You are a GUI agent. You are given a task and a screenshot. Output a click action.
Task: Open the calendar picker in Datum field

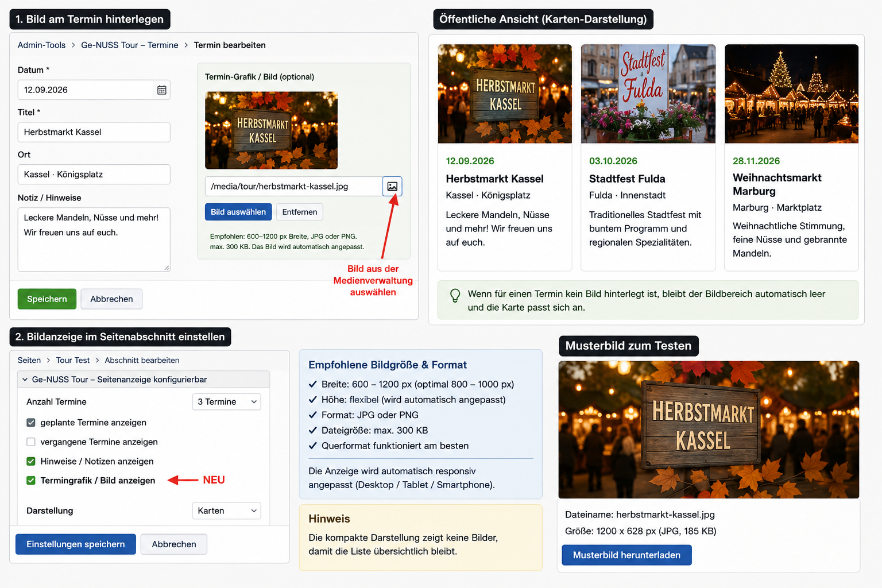click(162, 90)
